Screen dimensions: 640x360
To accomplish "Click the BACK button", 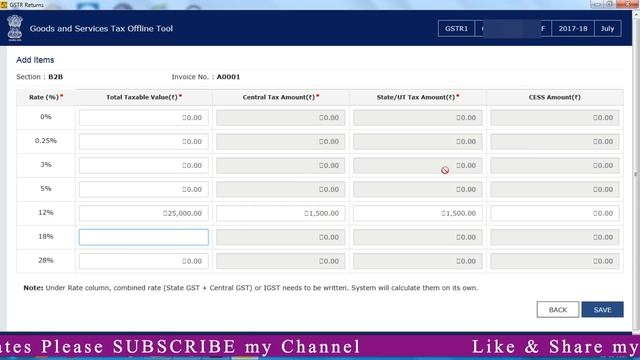I will tap(558, 309).
